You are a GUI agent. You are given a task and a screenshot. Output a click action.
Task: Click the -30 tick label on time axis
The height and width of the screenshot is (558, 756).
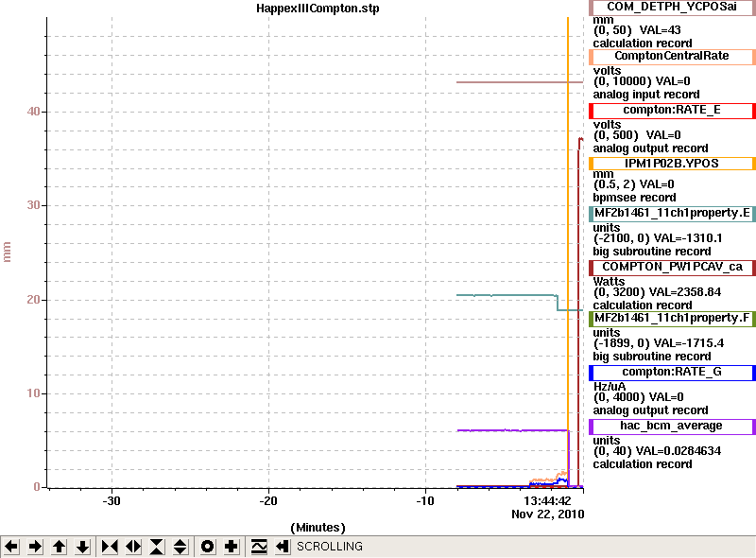[x=112, y=501]
